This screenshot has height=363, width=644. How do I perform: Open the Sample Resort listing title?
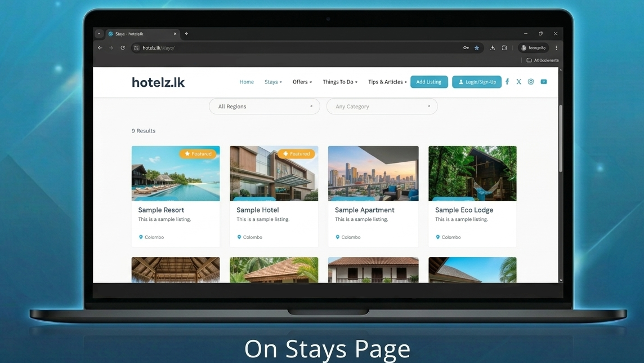click(x=161, y=210)
